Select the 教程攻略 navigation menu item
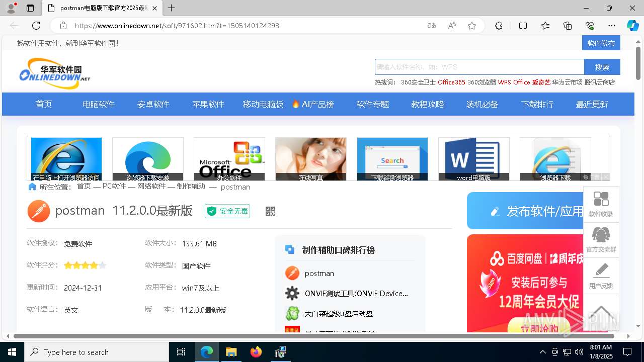This screenshot has height=362, width=644. pyautogui.click(x=428, y=104)
